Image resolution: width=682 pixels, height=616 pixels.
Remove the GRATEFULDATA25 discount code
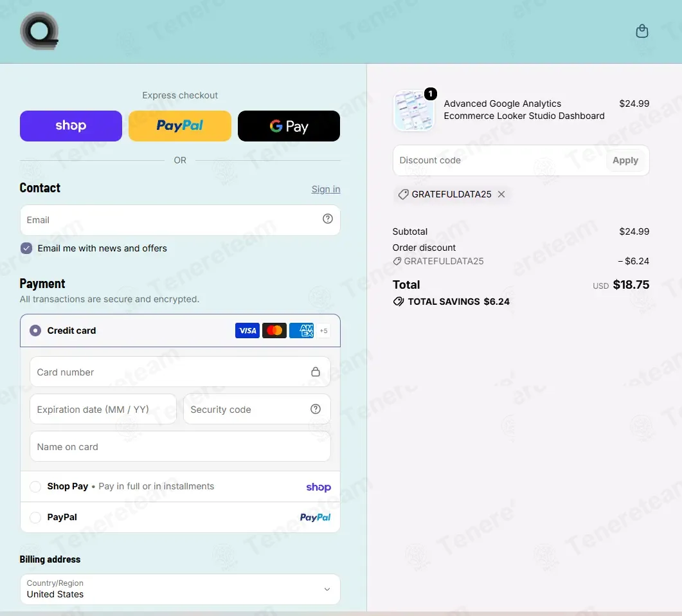tap(501, 194)
